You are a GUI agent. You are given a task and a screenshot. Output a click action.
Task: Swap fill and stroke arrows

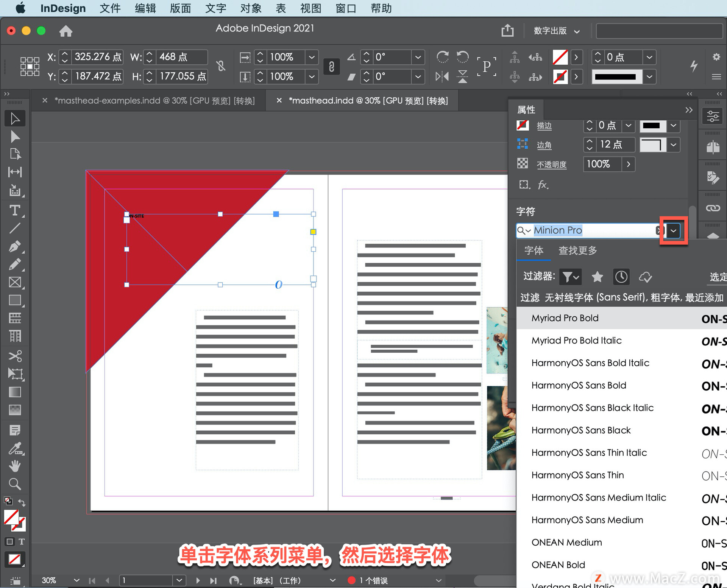tap(22, 502)
